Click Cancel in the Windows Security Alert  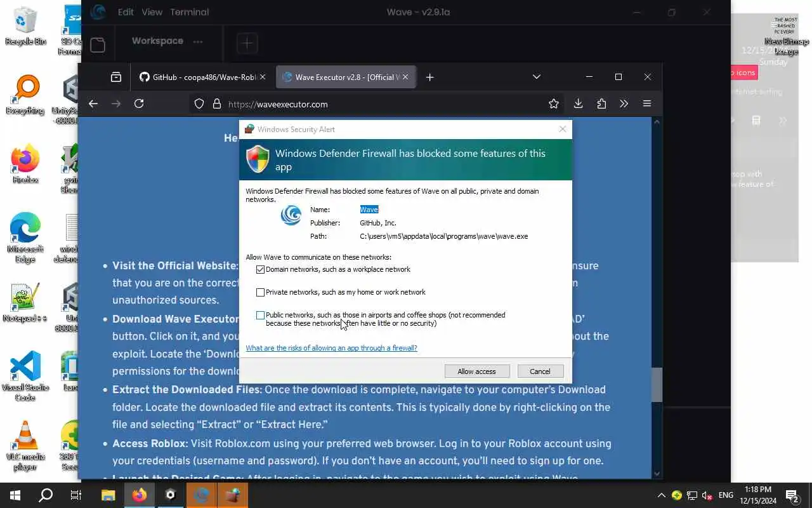coord(540,371)
